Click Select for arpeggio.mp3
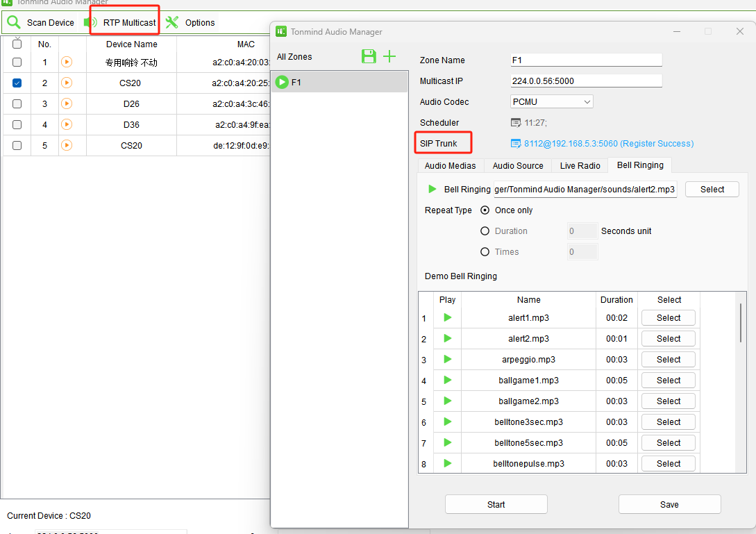Viewport: 756px width, 534px height. click(x=669, y=359)
